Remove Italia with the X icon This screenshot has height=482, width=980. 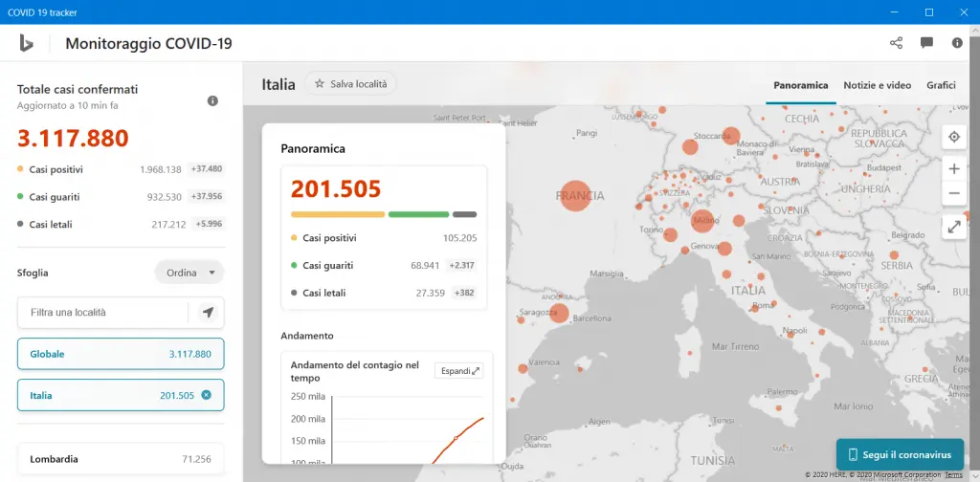pyautogui.click(x=207, y=395)
